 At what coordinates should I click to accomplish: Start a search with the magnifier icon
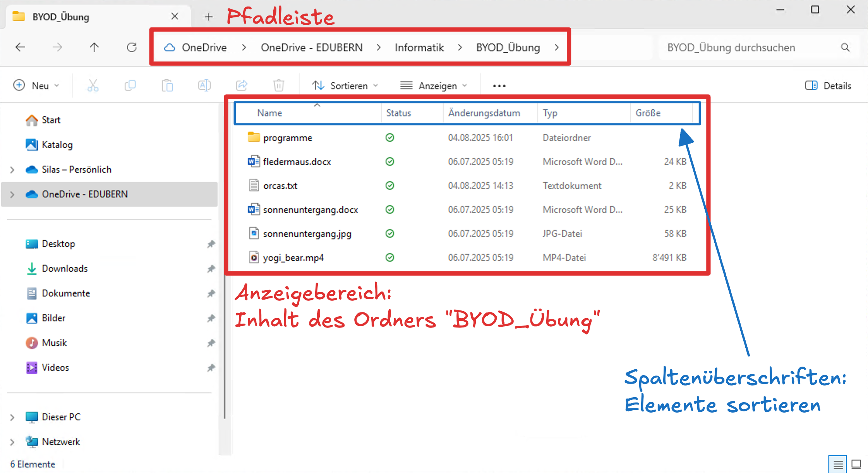846,47
